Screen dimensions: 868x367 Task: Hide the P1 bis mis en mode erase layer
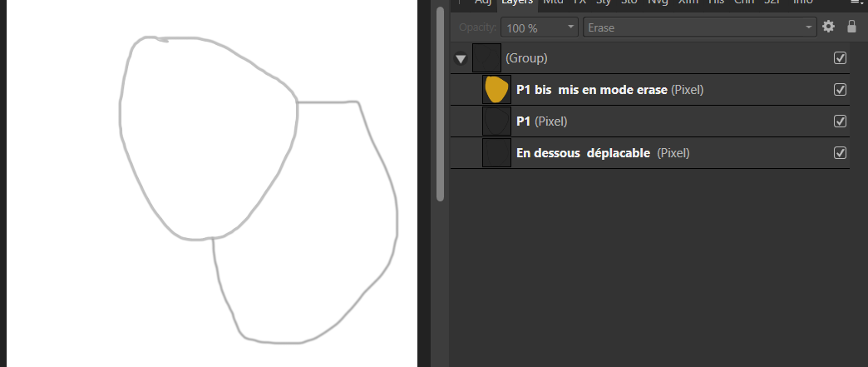840,89
